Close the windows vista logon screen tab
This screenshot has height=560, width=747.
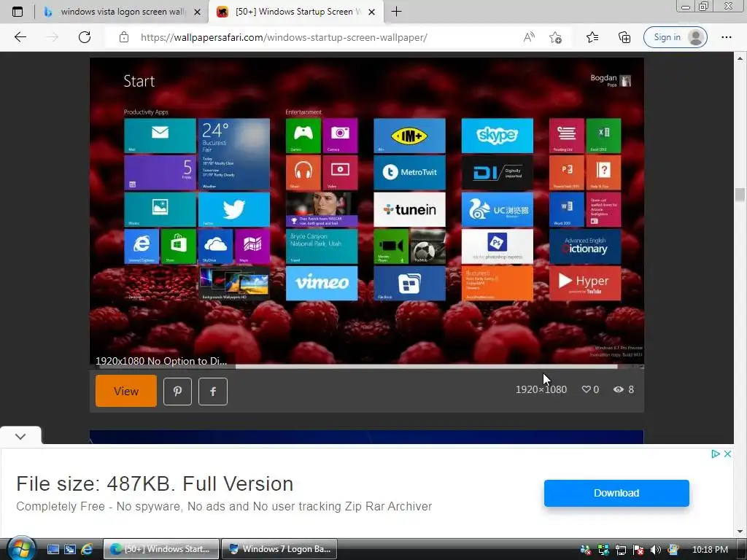(x=197, y=12)
